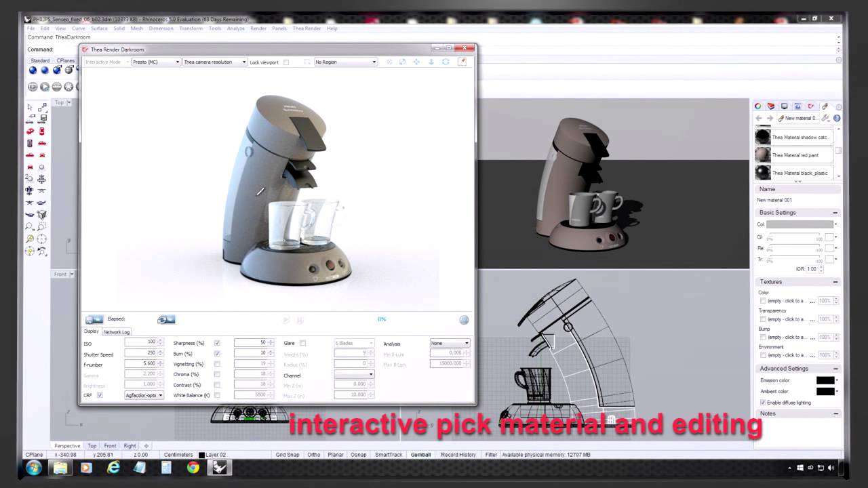Expand the Analysis dropdown set to None
This screenshot has width=868, height=488.
tap(450, 343)
